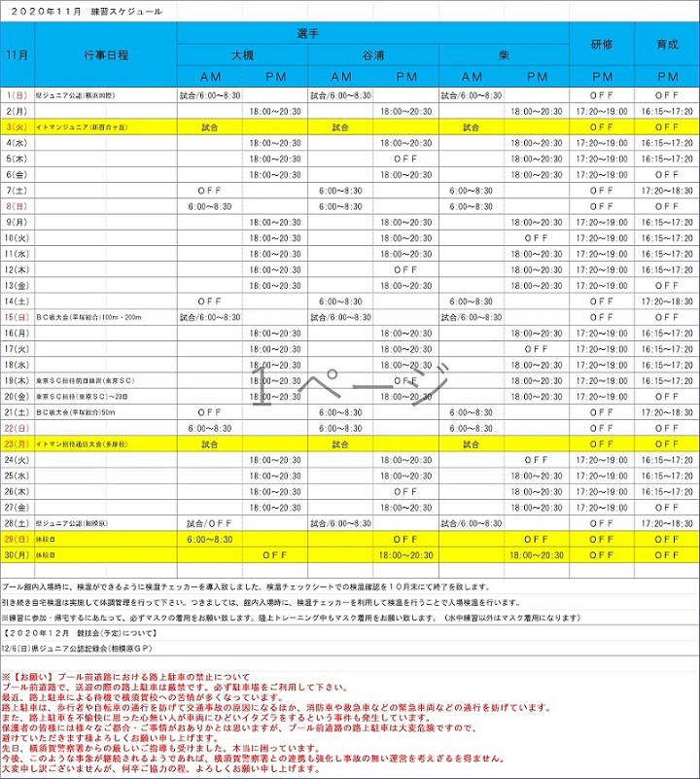Click the note starting プール館内入場時に

pos(246,586)
